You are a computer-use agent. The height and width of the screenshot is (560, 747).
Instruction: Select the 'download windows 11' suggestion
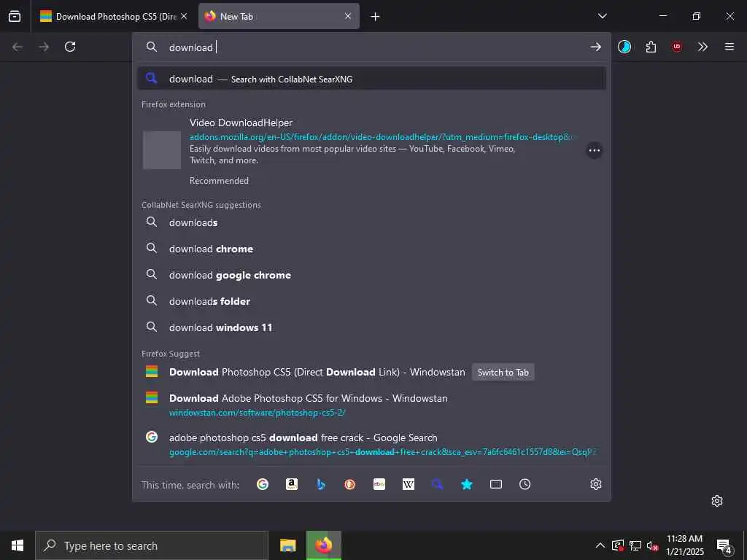click(371, 327)
